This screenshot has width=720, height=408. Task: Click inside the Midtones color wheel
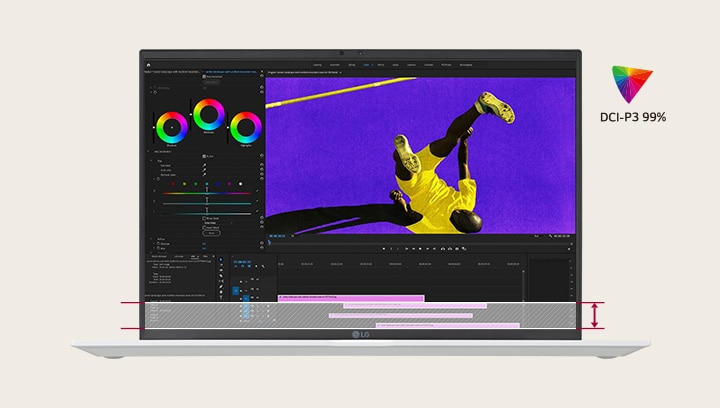point(209,115)
